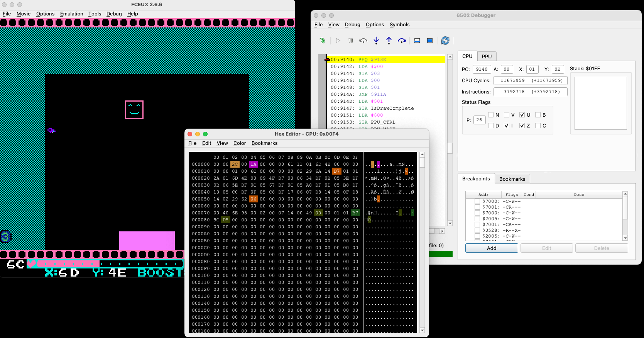Open the Hex Editor Edit menu
Viewport: 644px width, 338px height.
[206, 143]
